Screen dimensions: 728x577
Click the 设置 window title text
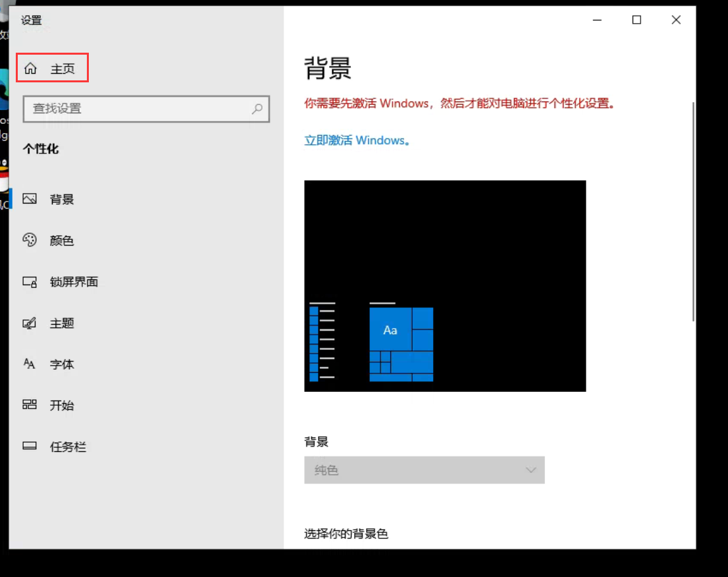32,20
